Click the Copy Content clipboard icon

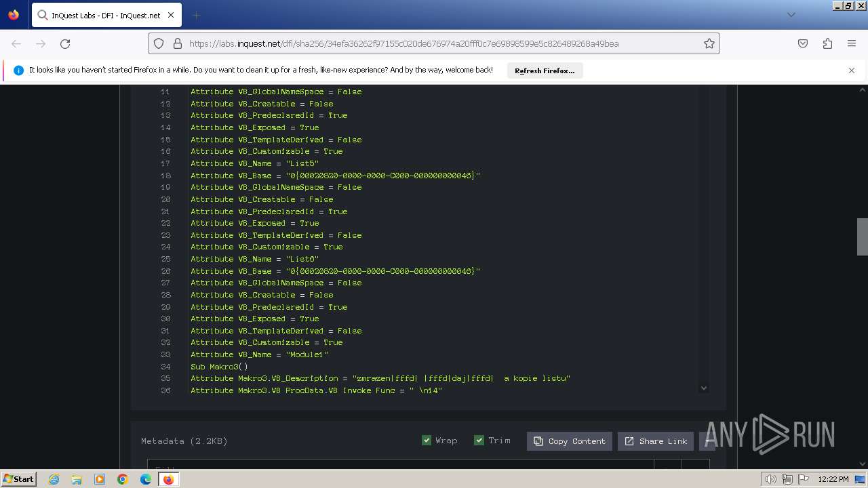538,441
